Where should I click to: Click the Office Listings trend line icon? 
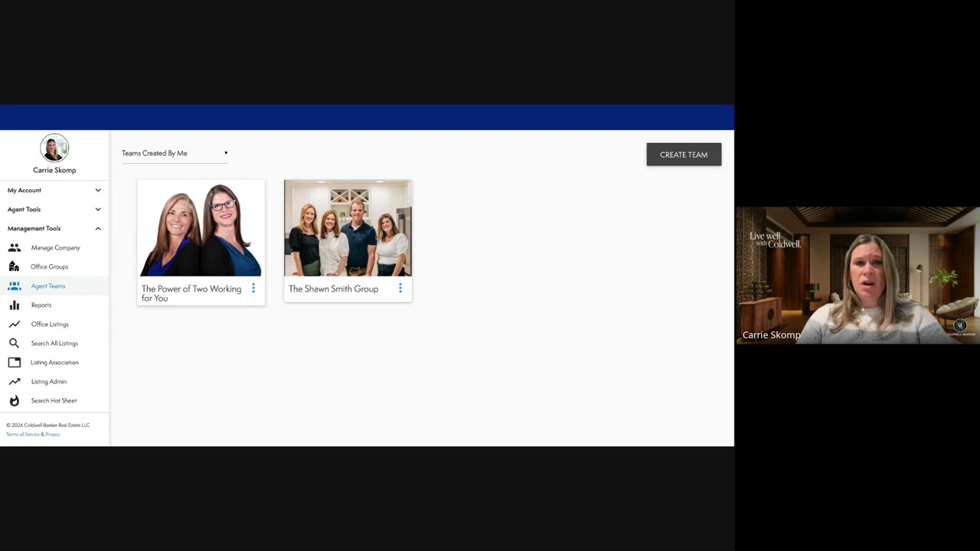15,324
